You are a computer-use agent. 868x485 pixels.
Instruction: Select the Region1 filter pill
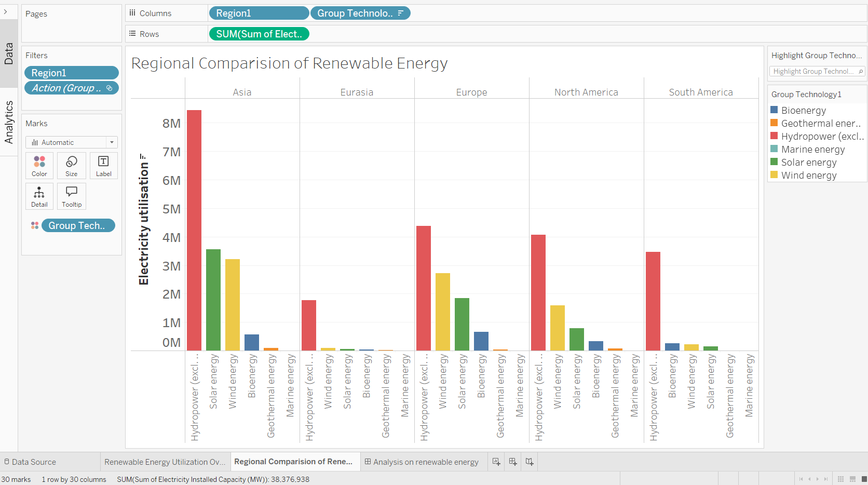(71, 73)
